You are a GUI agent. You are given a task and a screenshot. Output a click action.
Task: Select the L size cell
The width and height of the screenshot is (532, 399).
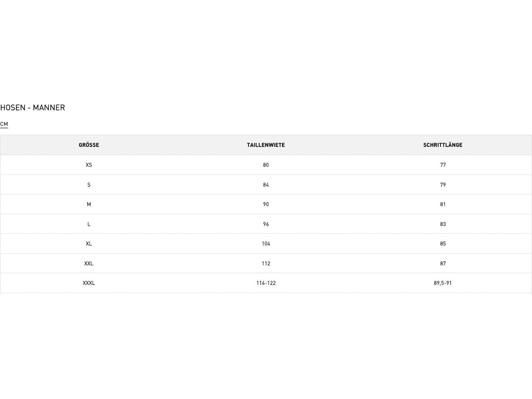[89, 224]
